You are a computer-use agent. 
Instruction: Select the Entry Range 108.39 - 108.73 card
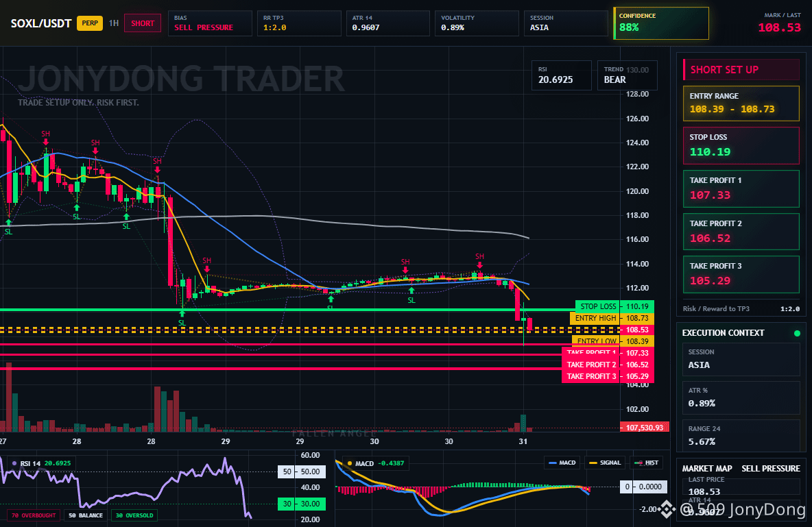[x=741, y=103]
